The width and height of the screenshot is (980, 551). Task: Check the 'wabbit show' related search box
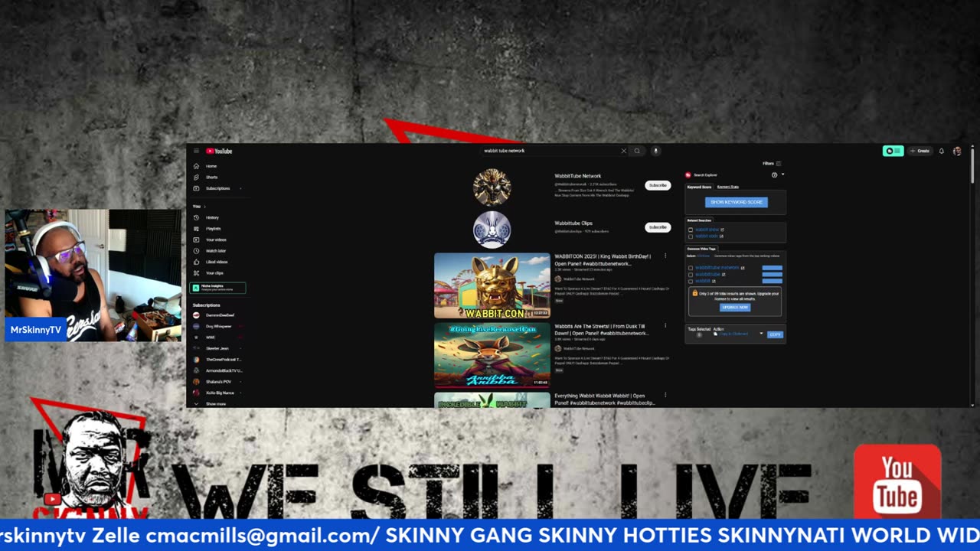pos(691,230)
